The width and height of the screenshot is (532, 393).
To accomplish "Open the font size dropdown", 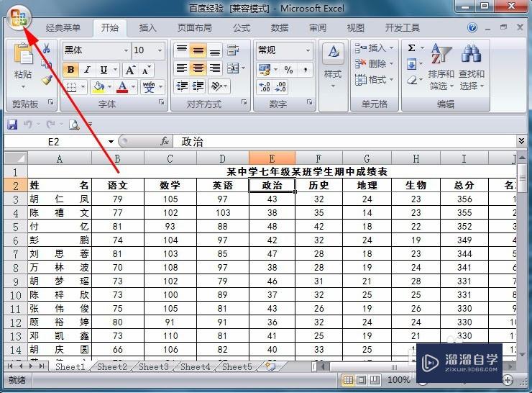I will pos(160,50).
